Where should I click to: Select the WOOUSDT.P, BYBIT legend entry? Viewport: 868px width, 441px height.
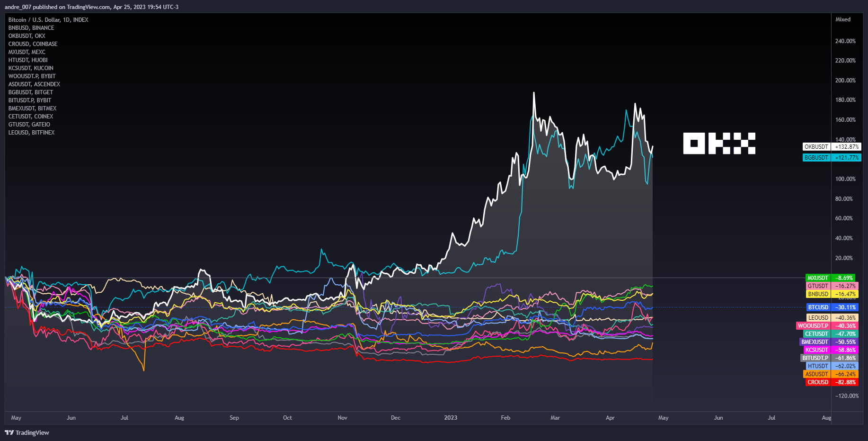tap(32, 76)
